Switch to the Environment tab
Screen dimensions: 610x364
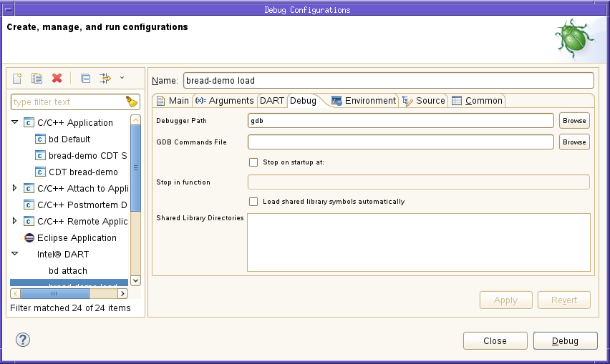(364, 101)
